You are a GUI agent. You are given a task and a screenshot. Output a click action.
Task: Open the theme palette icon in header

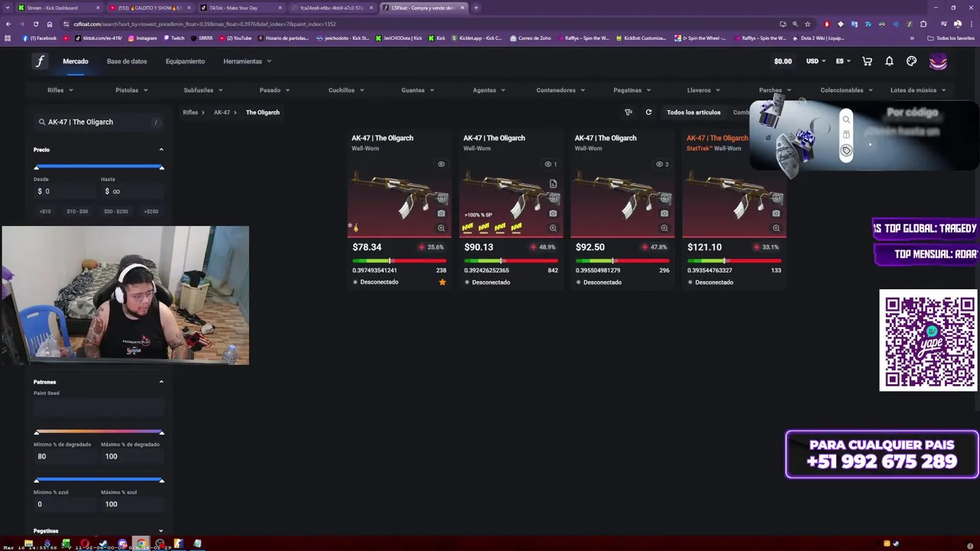tap(911, 61)
